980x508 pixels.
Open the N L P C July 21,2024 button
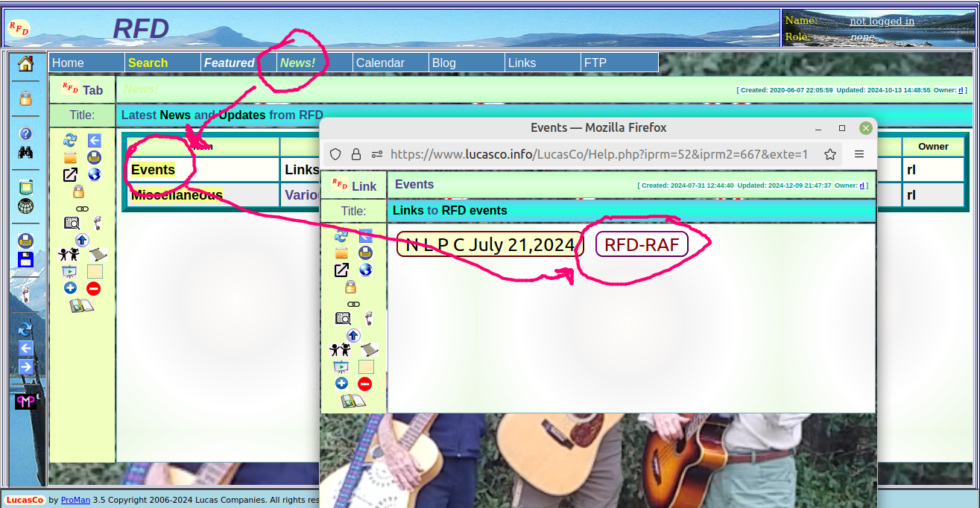click(x=490, y=244)
